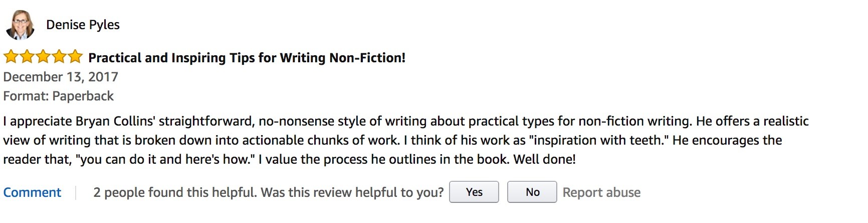The height and width of the screenshot is (223, 868).
Task: Click the fifth rating star
Action: coord(75,57)
